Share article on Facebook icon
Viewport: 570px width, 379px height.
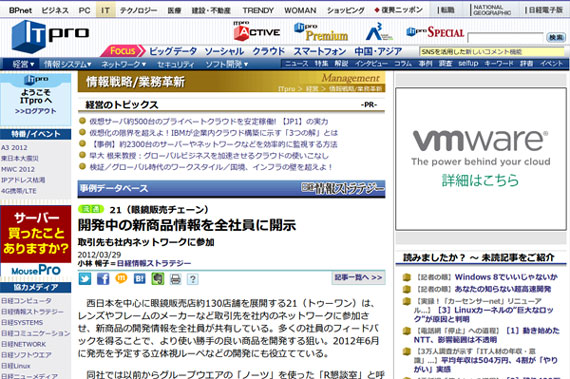coord(103,279)
